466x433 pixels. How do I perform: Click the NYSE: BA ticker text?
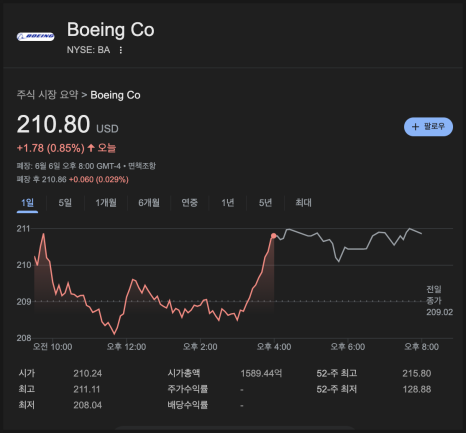[x=88, y=50]
